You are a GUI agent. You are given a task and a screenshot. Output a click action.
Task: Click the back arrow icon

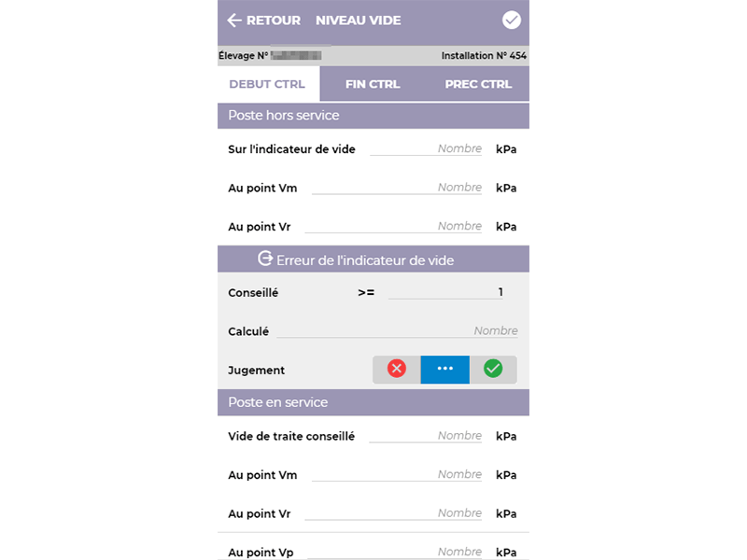pos(234,21)
